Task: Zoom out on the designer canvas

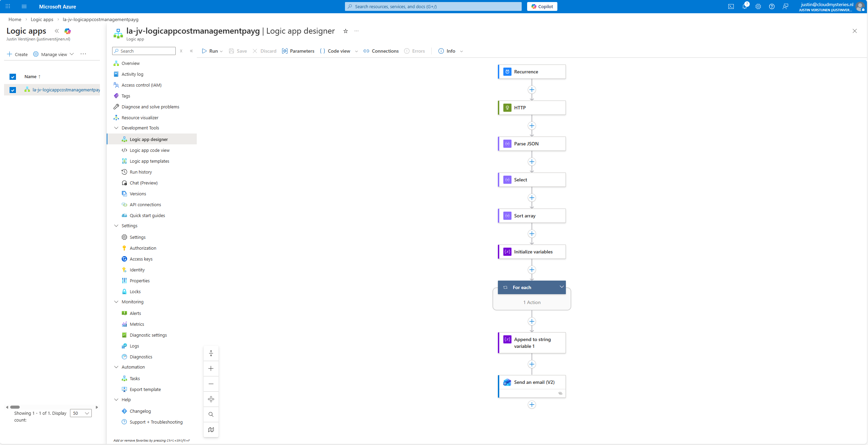Action: tap(211, 384)
